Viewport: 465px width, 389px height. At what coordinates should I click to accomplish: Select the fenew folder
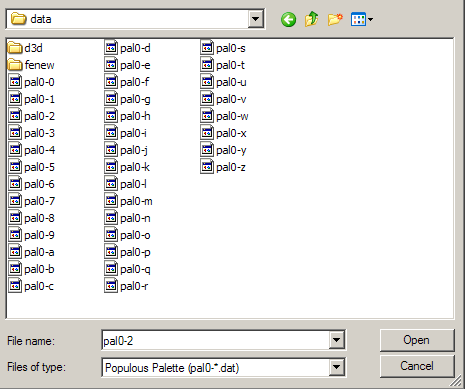pos(31,65)
